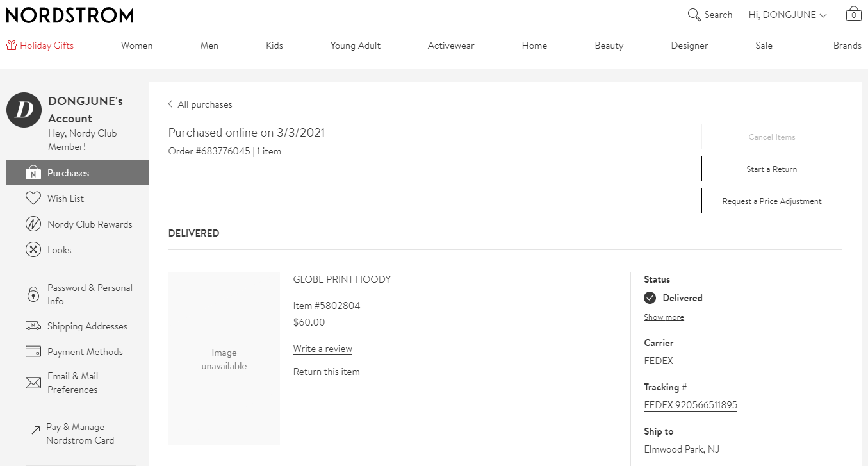Open the Women menu
Viewport: 868px width, 466px height.
point(137,46)
